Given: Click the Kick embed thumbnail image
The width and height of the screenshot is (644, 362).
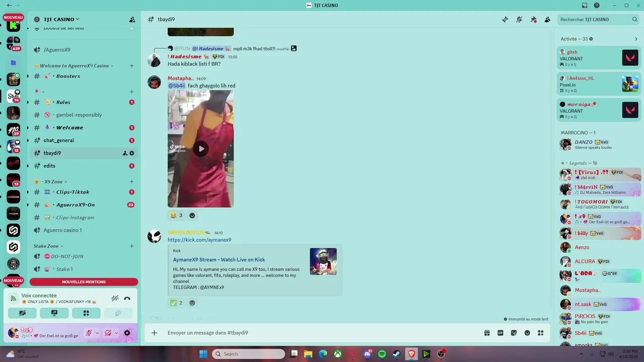Looking at the screenshot, I should point(323,261).
